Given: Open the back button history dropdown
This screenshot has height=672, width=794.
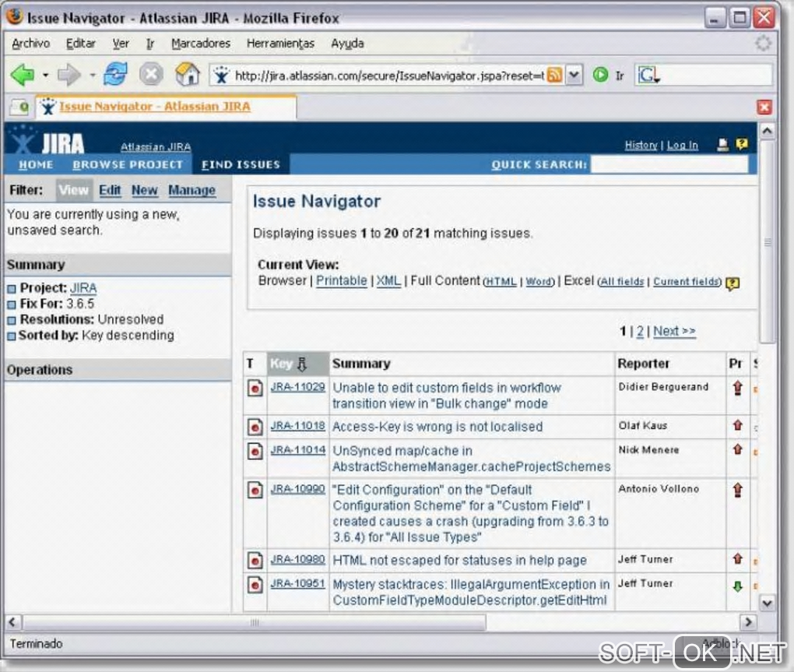Looking at the screenshot, I should click(x=46, y=76).
